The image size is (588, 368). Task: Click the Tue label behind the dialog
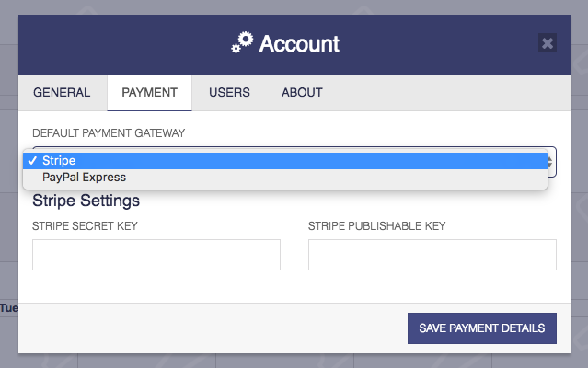coord(9,307)
